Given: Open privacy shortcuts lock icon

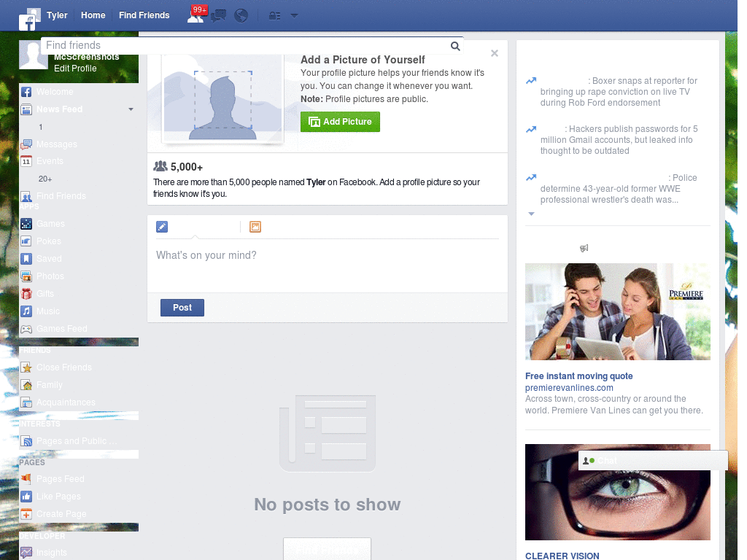Looking at the screenshot, I should click(x=275, y=16).
